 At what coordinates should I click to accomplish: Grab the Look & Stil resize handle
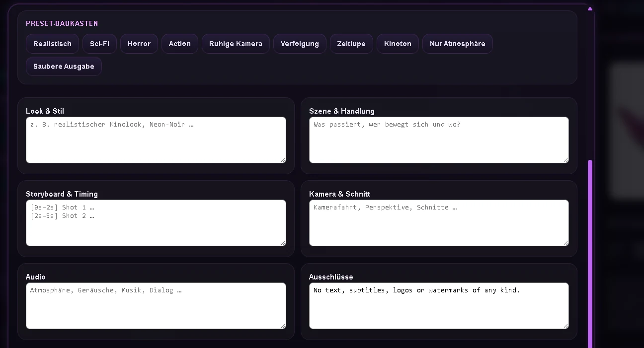283,160
